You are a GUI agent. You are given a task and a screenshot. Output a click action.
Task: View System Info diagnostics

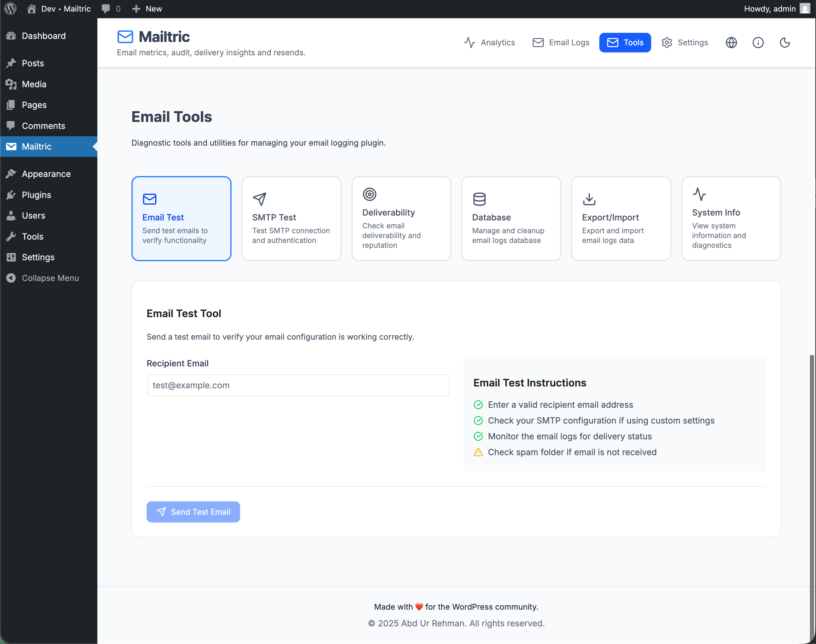[x=731, y=219]
